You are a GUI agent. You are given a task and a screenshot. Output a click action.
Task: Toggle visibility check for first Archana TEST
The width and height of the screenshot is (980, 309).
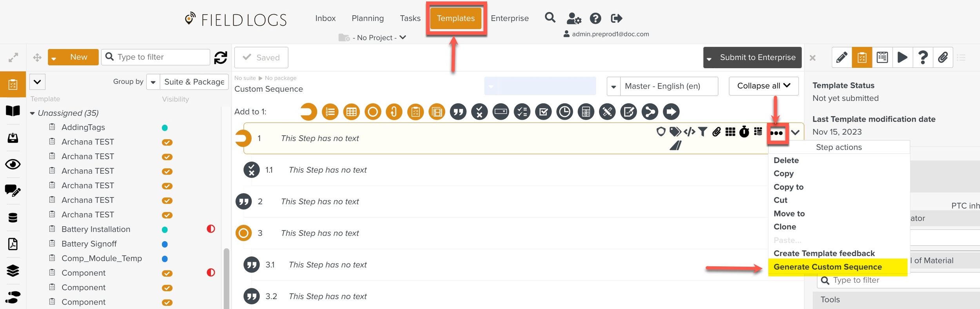(167, 142)
